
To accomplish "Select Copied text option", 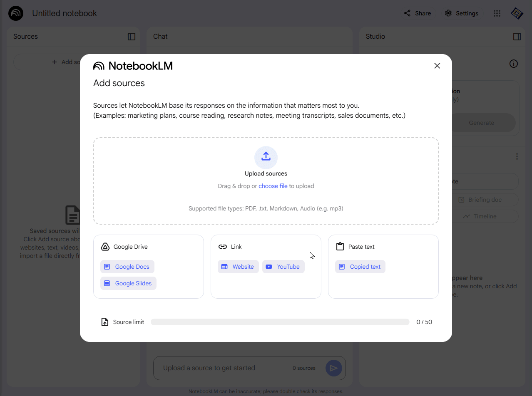I will (360, 267).
